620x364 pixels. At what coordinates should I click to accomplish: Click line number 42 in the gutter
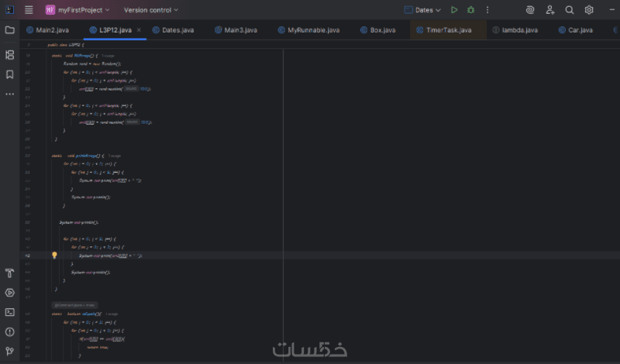tap(28, 256)
